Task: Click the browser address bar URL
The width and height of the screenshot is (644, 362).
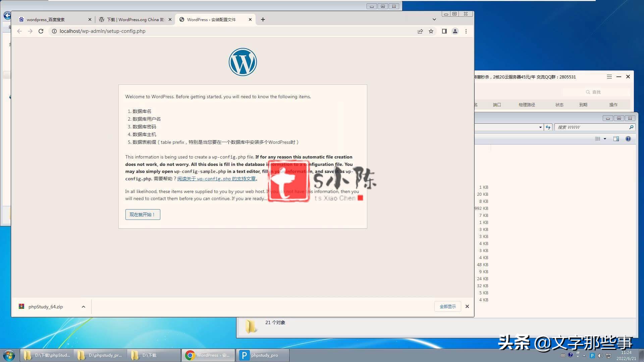Action: click(102, 31)
